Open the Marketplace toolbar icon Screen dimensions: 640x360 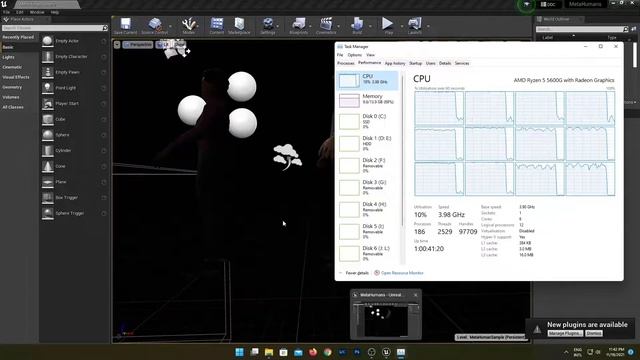click(x=239, y=26)
